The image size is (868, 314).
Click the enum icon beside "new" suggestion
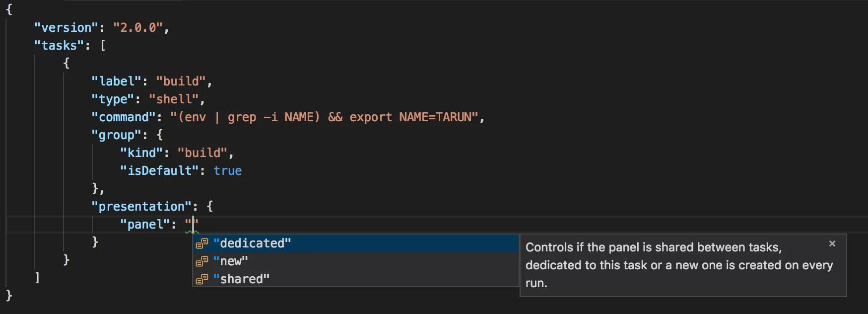201,261
